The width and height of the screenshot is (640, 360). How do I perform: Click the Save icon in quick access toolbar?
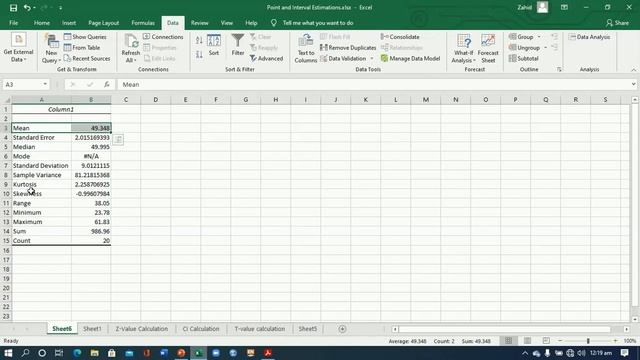point(13,8)
